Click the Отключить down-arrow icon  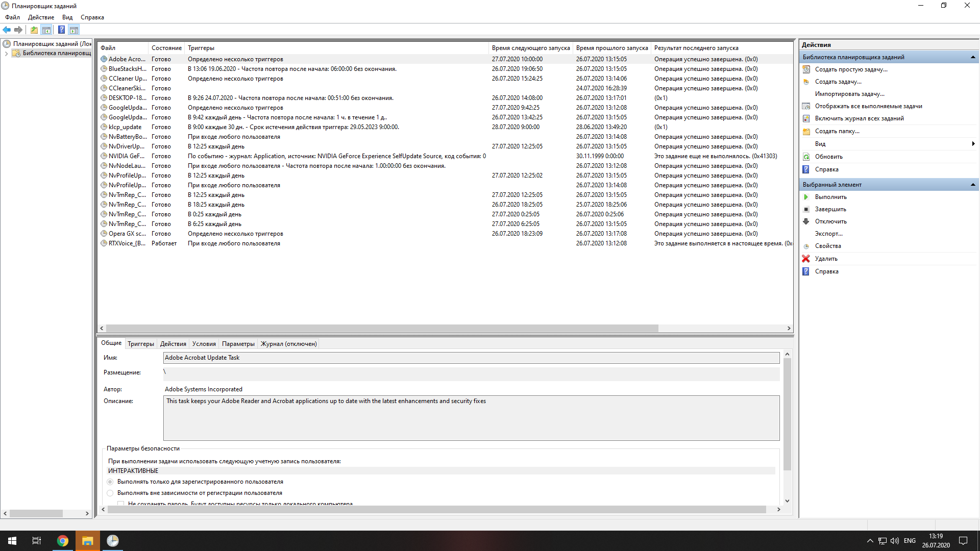(806, 221)
